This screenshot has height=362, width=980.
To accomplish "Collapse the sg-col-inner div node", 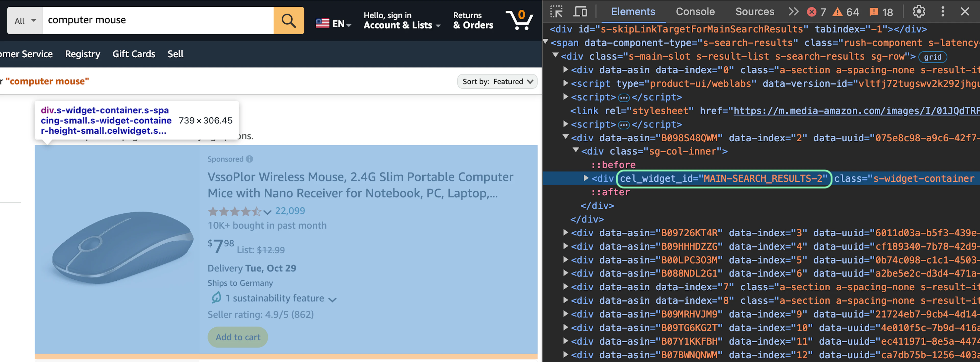I will point(576,151).
